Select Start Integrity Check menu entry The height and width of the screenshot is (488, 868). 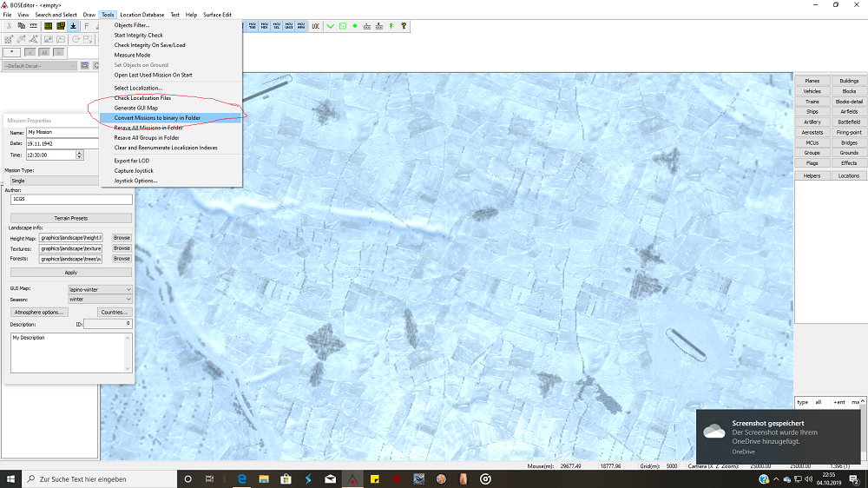click(170, 35)
